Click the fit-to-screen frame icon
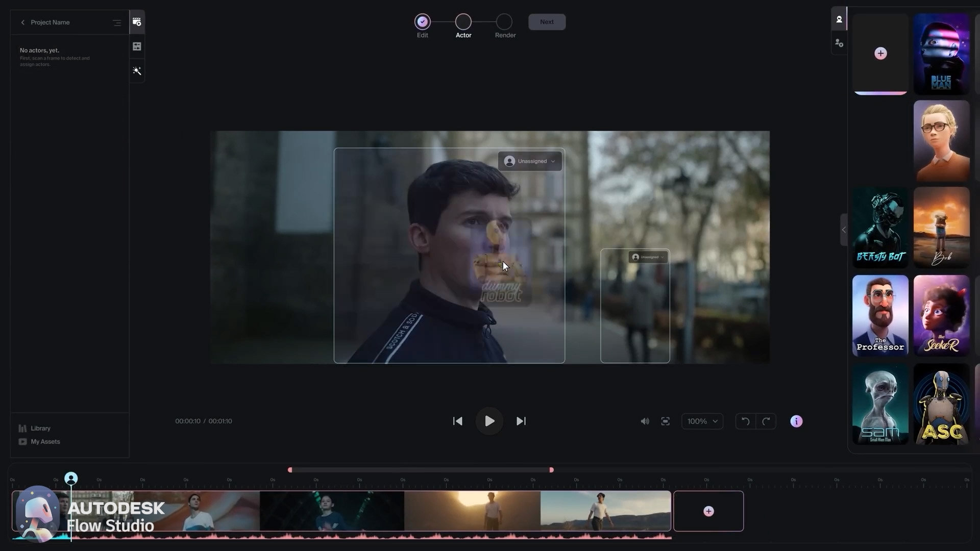980x551 pixels. (x=665, y=421)
